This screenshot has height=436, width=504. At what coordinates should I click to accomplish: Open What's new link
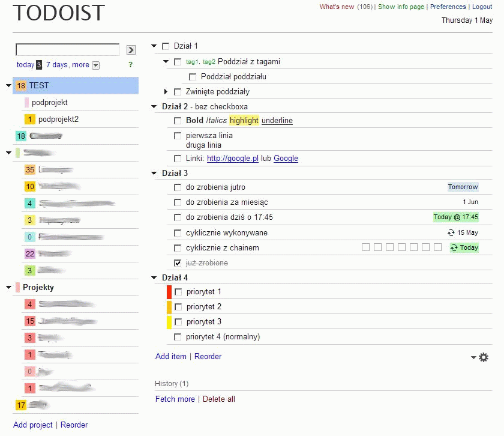tap(337, 7)
